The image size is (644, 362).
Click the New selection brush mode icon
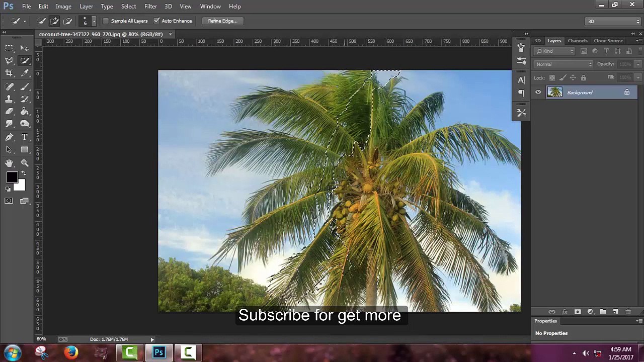[41, 21]
